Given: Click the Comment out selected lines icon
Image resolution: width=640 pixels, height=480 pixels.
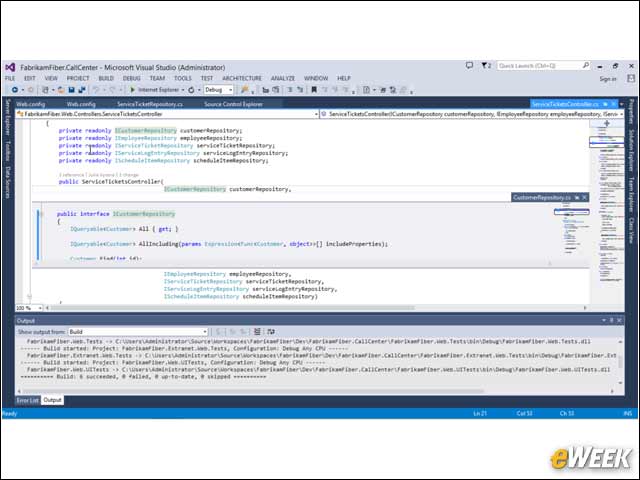Looking at the screenshot, I should (290, 90).
